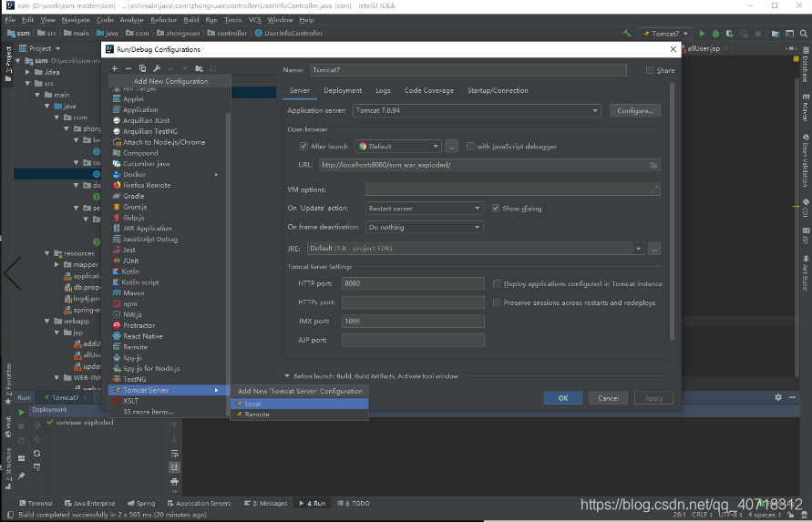812x522 pixels.
Task: Expand Before launch section
Action: click(287, 376)
